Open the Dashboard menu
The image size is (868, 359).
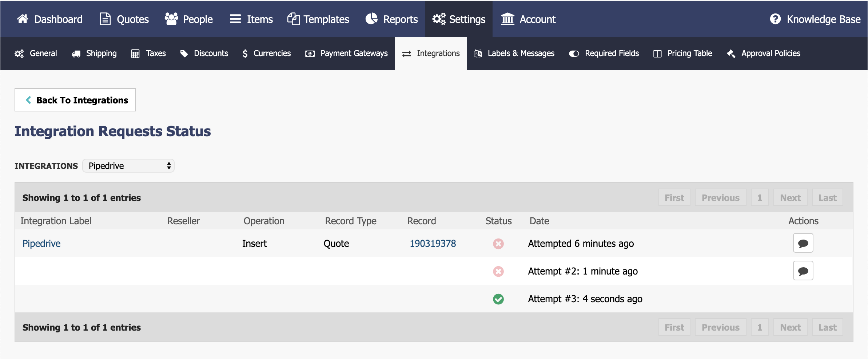50,19
